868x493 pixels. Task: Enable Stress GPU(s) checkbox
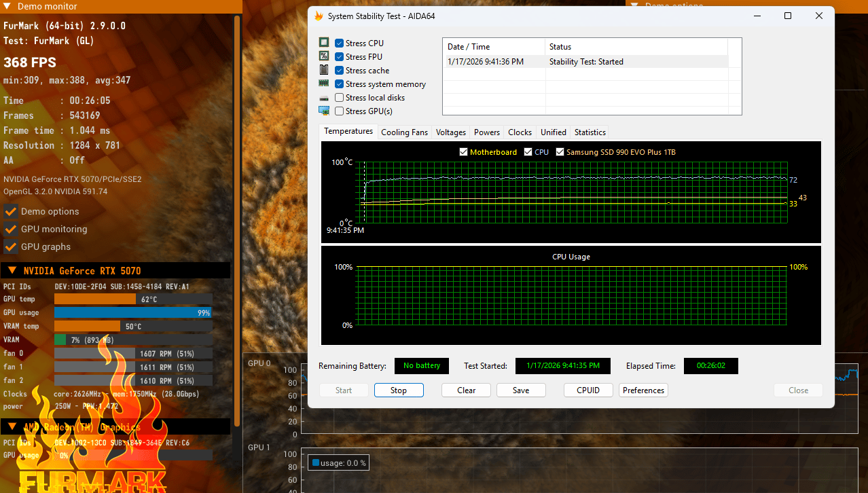click(x=339, y=111)
